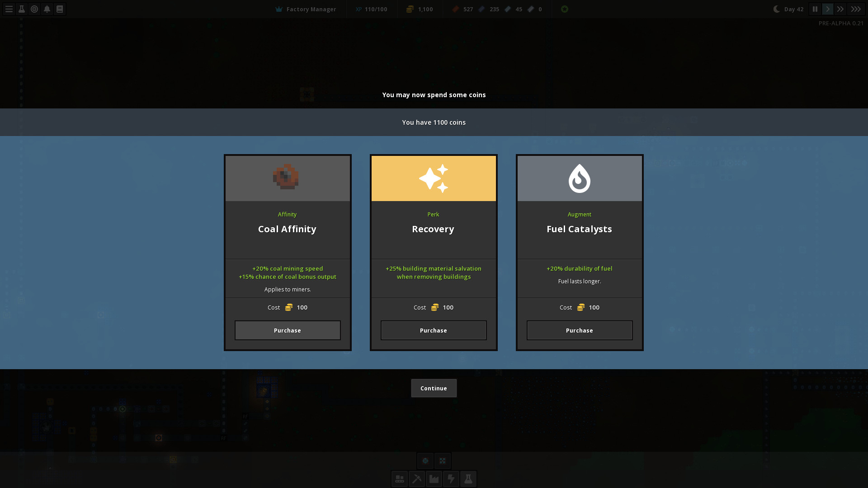Open the notifications bell

pos(47,9)
